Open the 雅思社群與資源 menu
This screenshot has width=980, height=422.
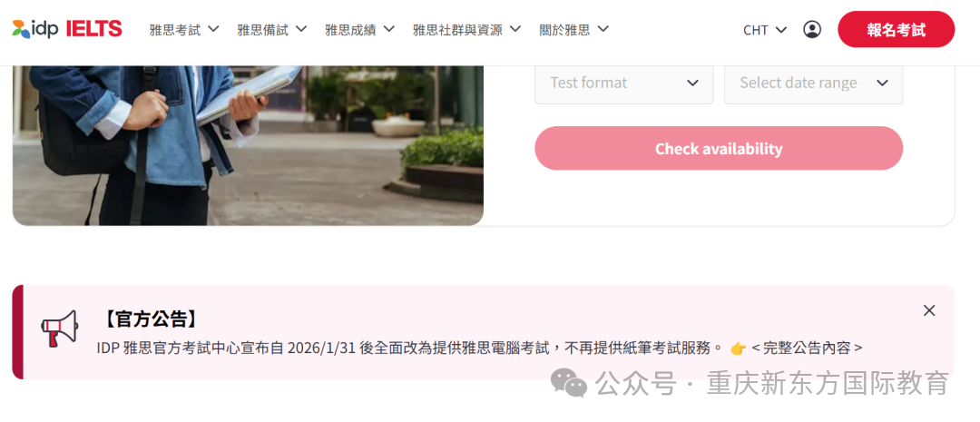point(467,29)
